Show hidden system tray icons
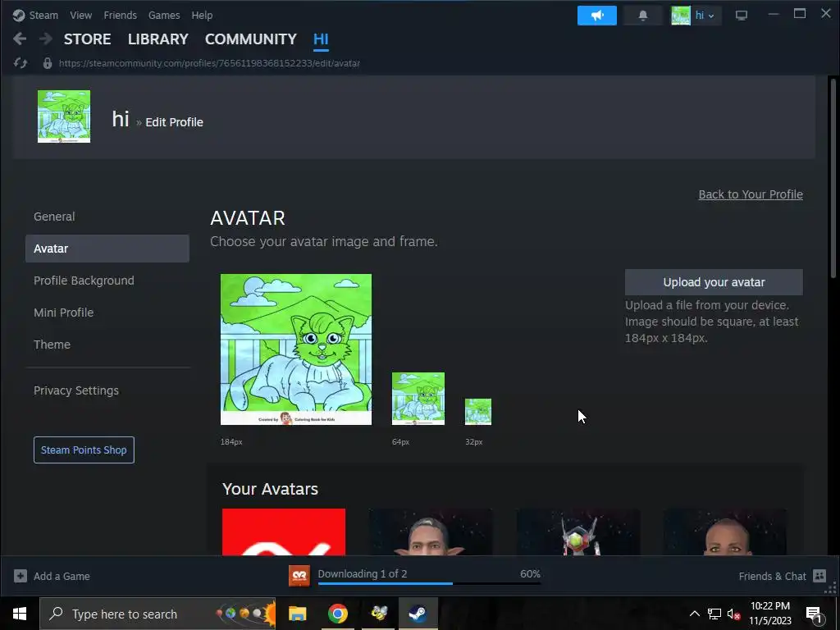840x630 pixels. coord(694,614)
